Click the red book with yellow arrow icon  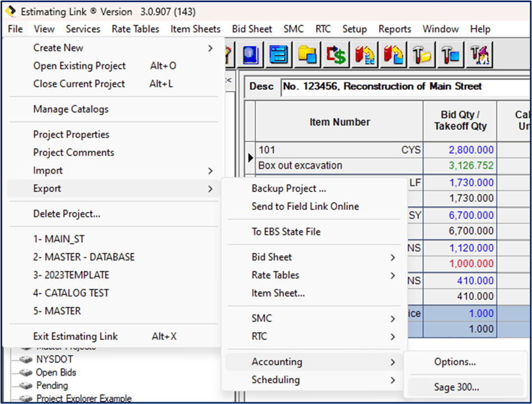point(365,54)
